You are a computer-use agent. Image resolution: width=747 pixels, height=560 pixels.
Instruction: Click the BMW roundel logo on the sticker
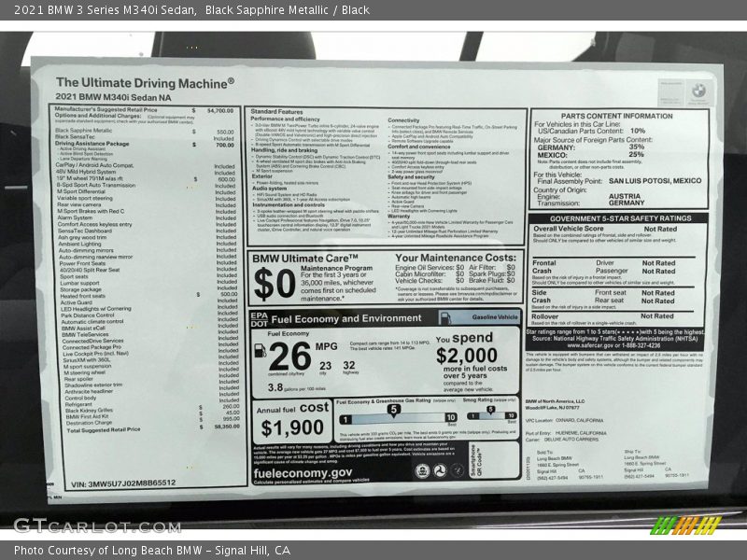tap(698, 90)
